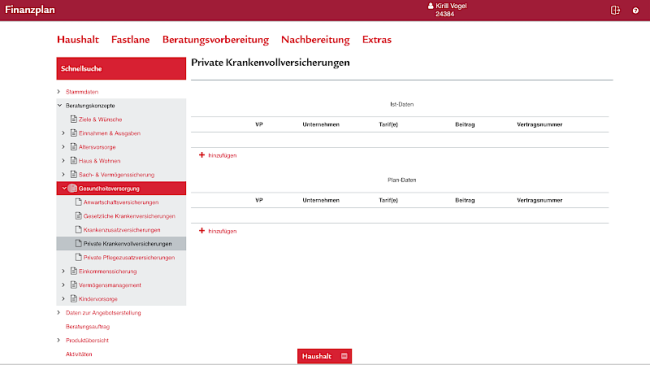Click Tarif(e) column header in Plan-Daten
This screenshot has height=365, width=650.
point(388,200)
